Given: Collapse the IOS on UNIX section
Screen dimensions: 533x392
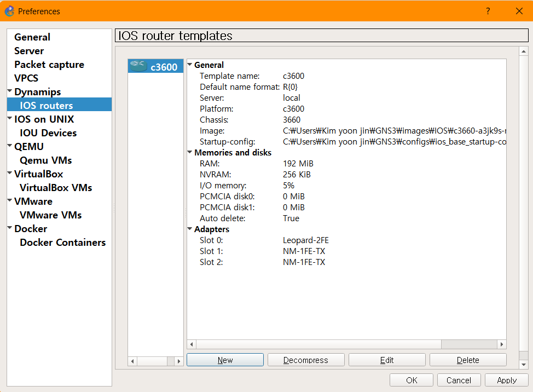Looking at the screenshot, I should [10, 118].
